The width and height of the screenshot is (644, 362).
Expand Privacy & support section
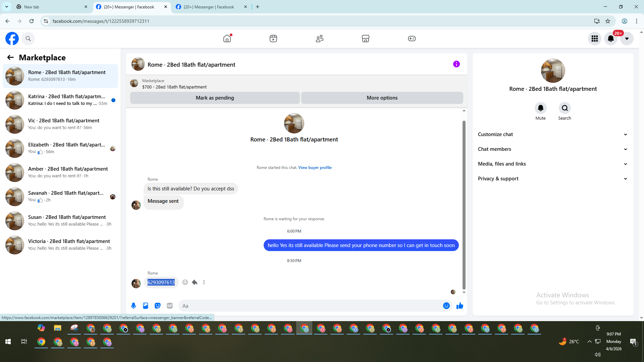(x=553, y=179)
